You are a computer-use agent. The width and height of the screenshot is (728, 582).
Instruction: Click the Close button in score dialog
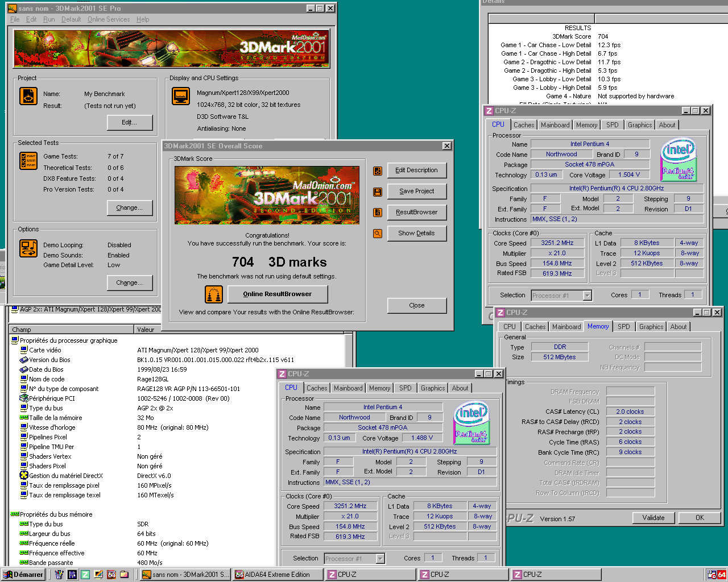[417, 306]
